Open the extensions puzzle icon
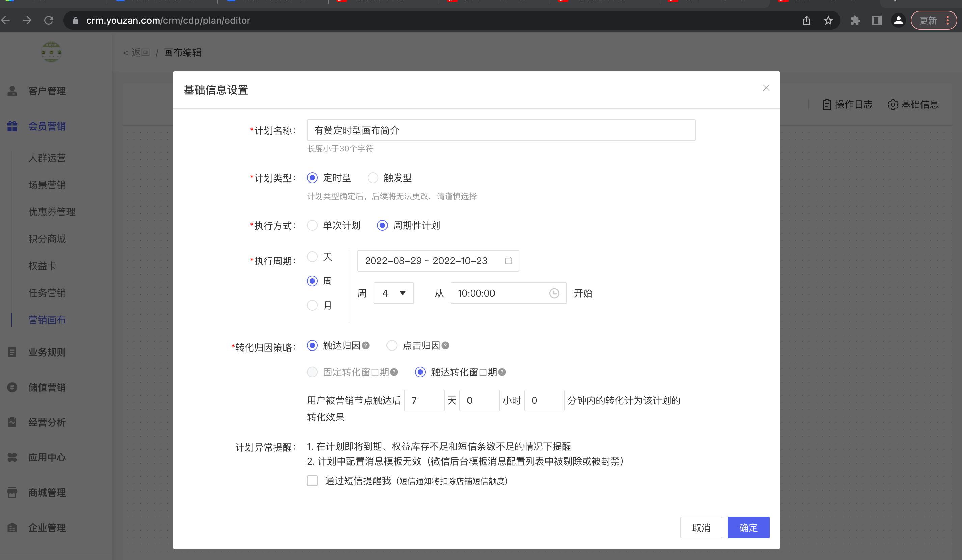The height and width of the screenshot is (560, 962). (x=855, y=20)
